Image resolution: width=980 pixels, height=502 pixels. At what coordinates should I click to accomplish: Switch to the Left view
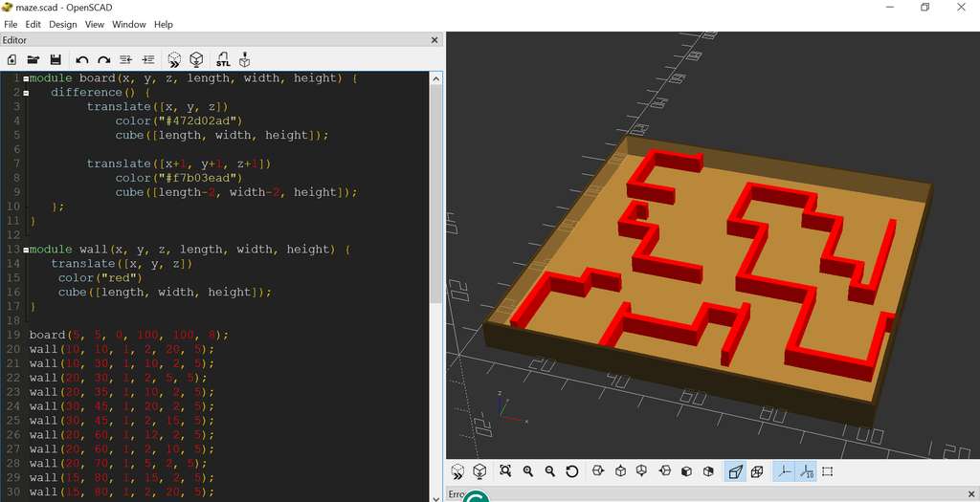point(665,471)
